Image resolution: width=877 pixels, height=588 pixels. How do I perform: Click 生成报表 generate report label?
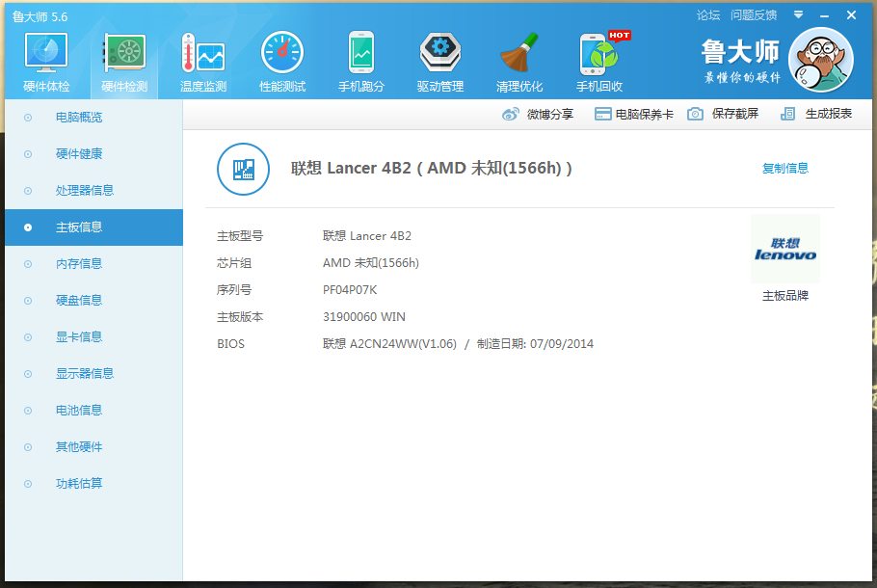tap(829, 114)
